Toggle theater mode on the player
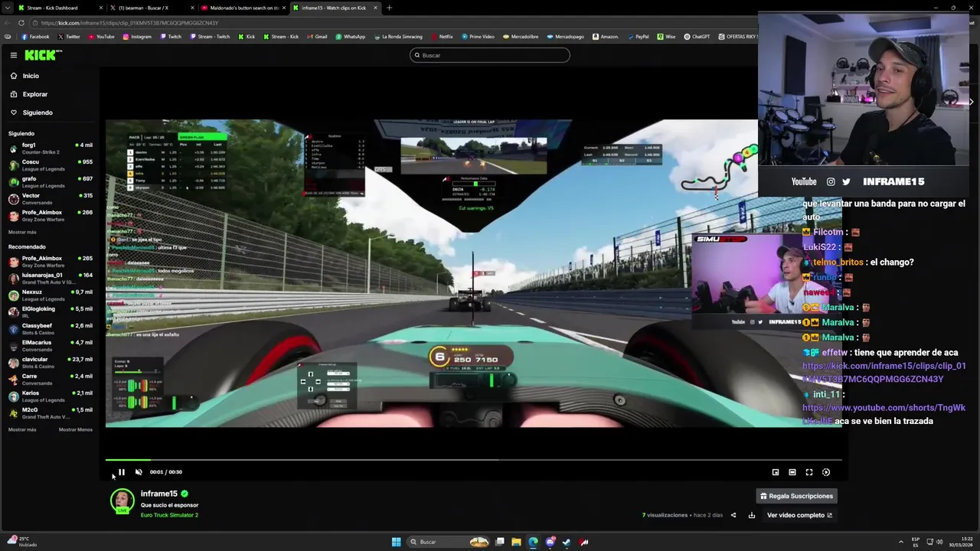This screenshot has width=980, height=551. click(x=792, y=472)
